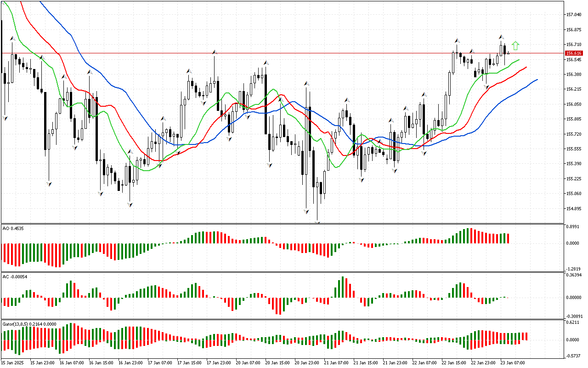
Task: Click price level 154.895 on the axis
Action: (574, 209)
